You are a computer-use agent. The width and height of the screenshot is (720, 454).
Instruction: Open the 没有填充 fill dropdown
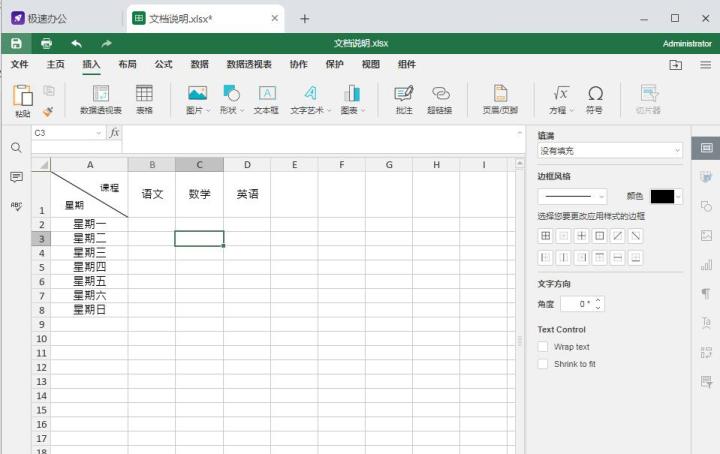click(x=610, y=151)
